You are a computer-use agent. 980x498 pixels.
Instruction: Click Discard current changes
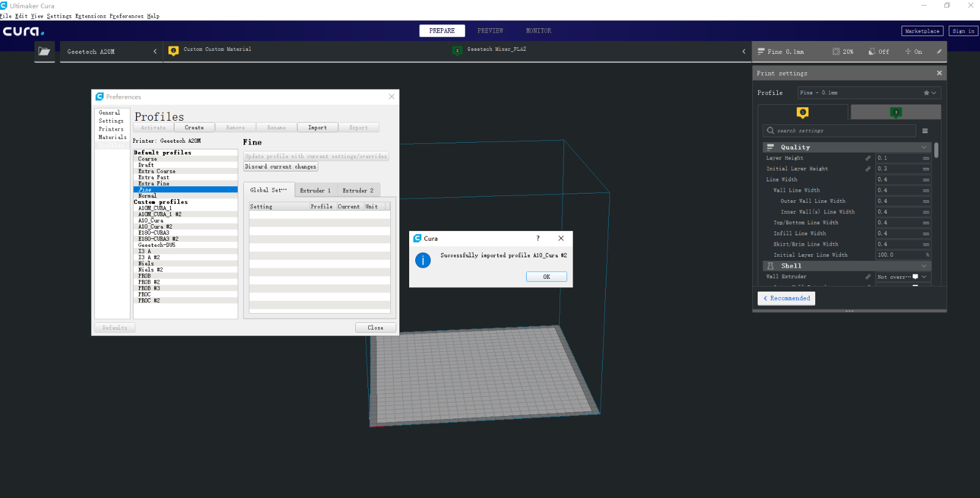click(281, 167)
